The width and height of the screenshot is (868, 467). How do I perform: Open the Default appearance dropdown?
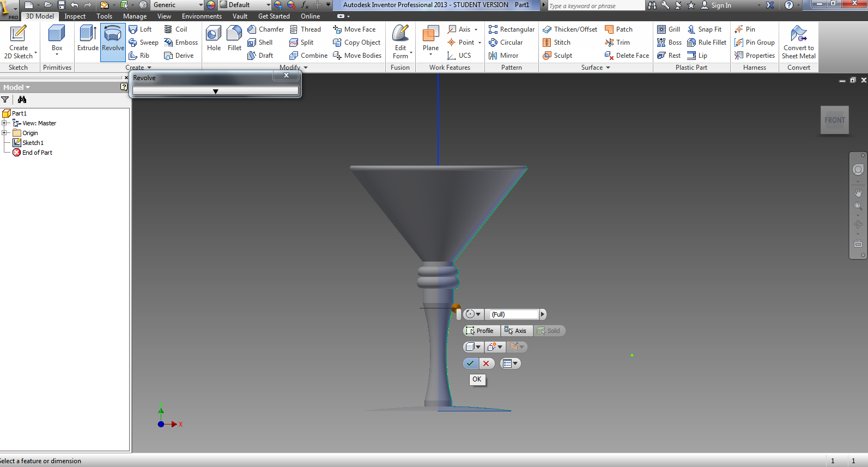268,5
